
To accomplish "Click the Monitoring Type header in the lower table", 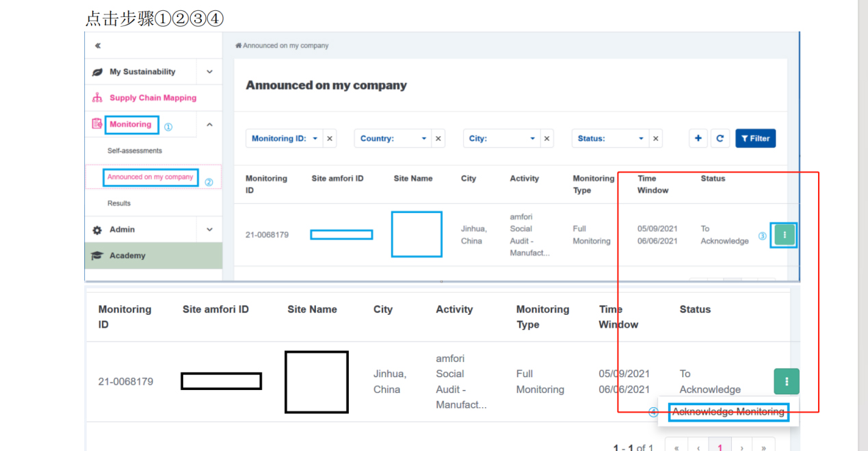I will point(542,317).
